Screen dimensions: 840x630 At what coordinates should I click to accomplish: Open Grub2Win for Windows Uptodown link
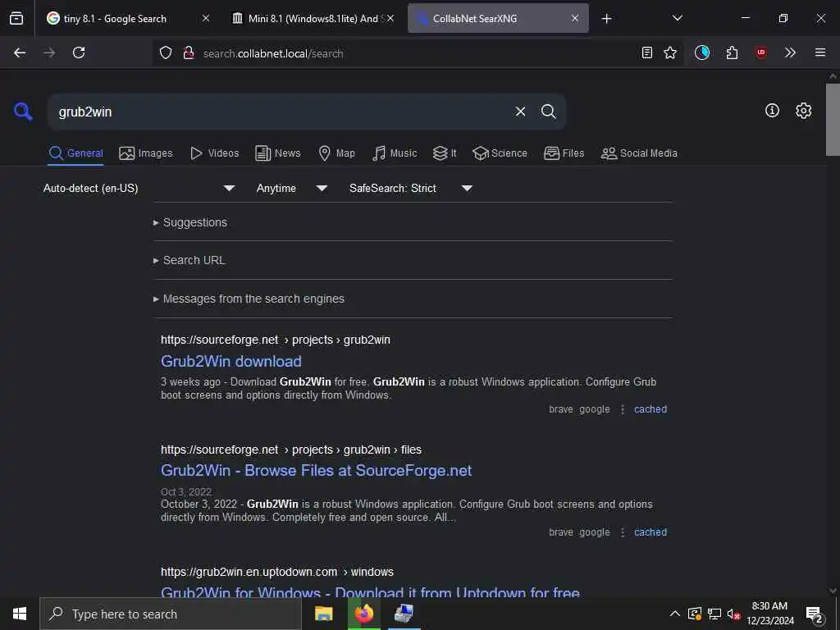(x=370, y=592)
